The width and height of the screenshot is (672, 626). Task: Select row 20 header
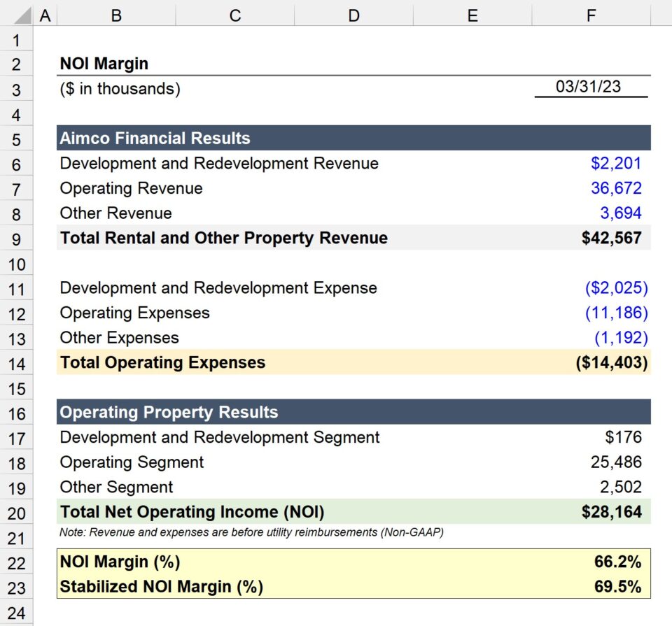(15, 512)
